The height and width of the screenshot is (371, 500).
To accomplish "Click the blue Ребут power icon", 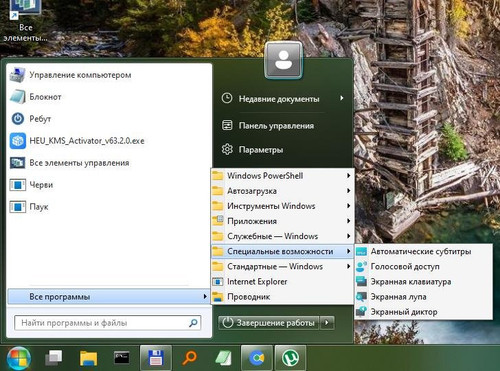I will (x=17, y=119).
